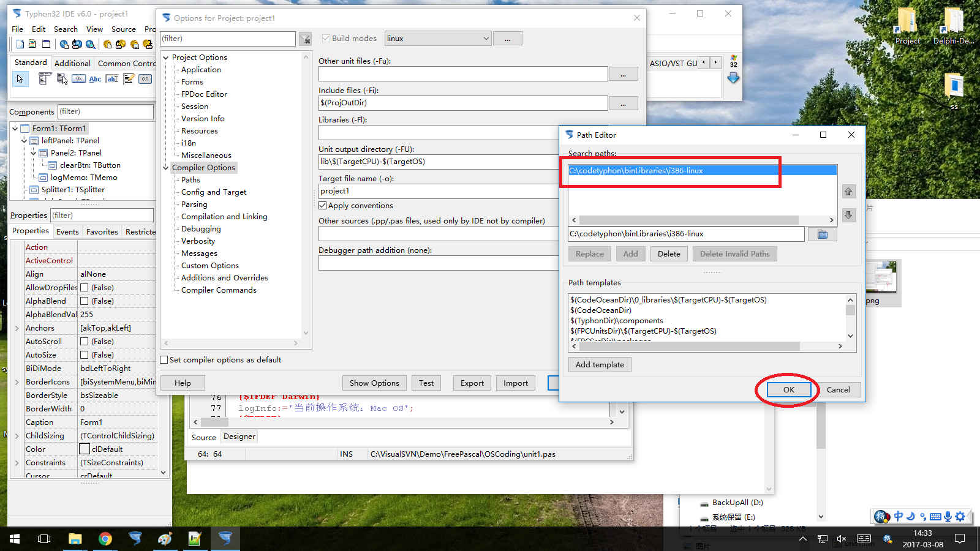
Task: Toggle the Build modes checkbox
Action: point(326,38)
